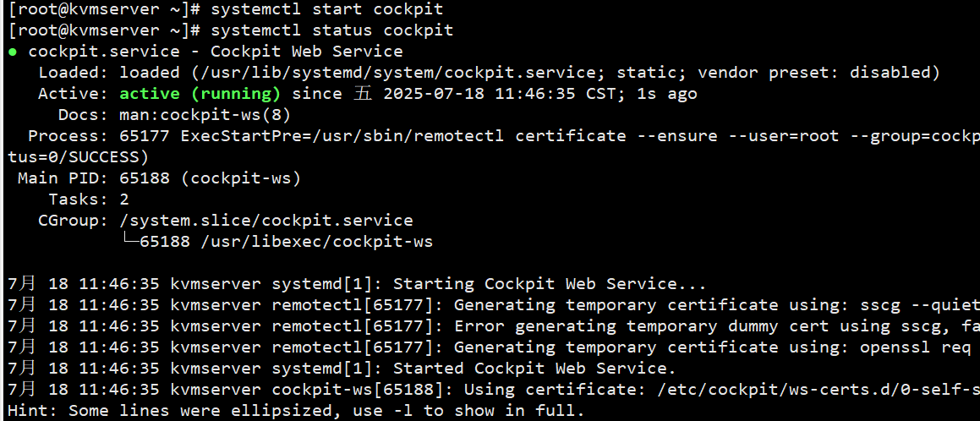This screenshot has height=421, width=980.
Task: Click the green "active (running)" status text
Action: tap(200, 94)
